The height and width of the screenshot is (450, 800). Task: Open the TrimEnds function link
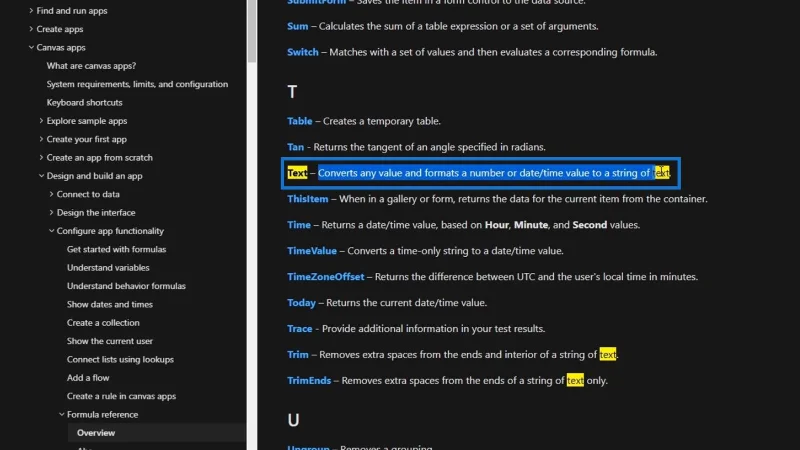(x=309, y=381)
